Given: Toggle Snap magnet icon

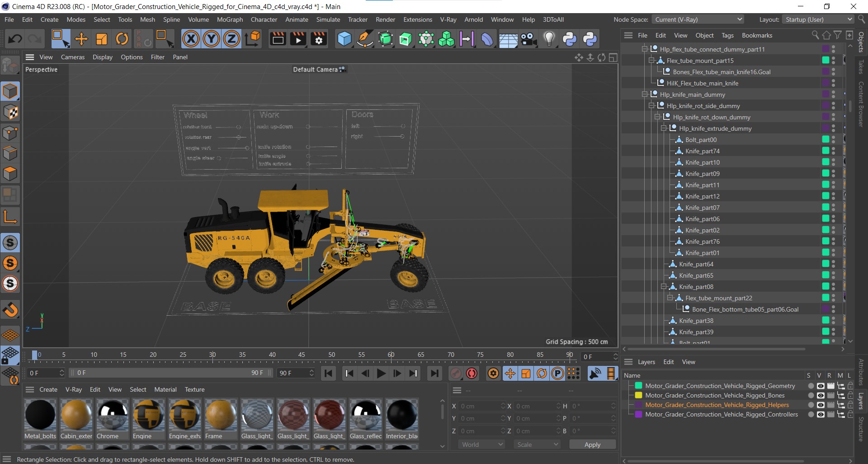Looking at the screenshot, I should (10, 310).
